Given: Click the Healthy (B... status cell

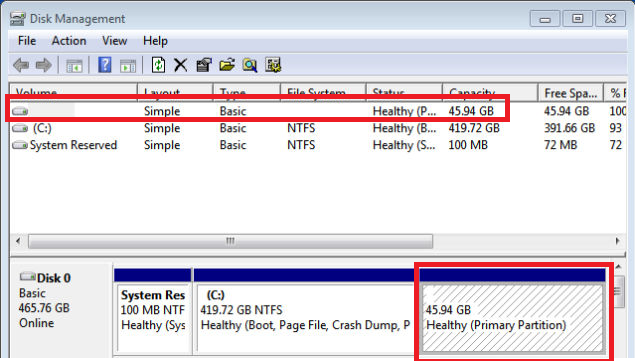Looking at the screenshot, I should pos(404,128).
